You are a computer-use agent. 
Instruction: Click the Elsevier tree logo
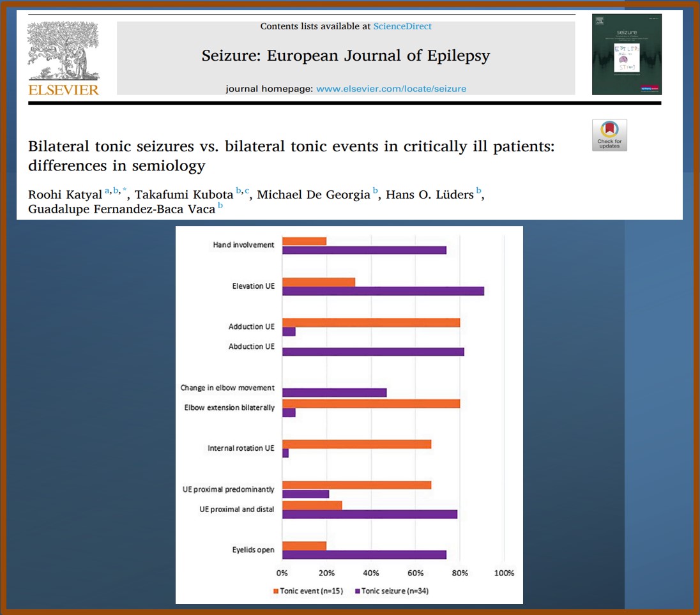coord(63,51)
